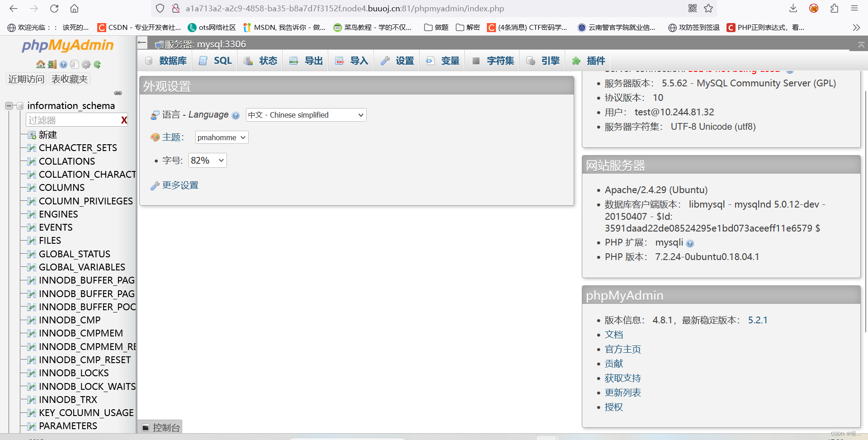The height and width of the screenshot is (440, 868).
Task: Open the QR code icon in address bar
Action: (693, 8)
